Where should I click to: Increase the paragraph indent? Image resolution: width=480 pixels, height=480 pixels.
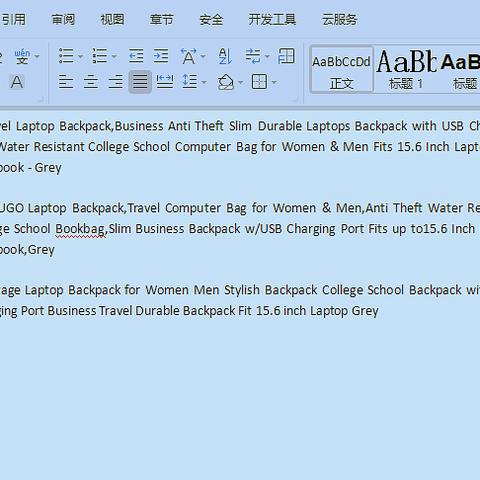pos(161,56)
